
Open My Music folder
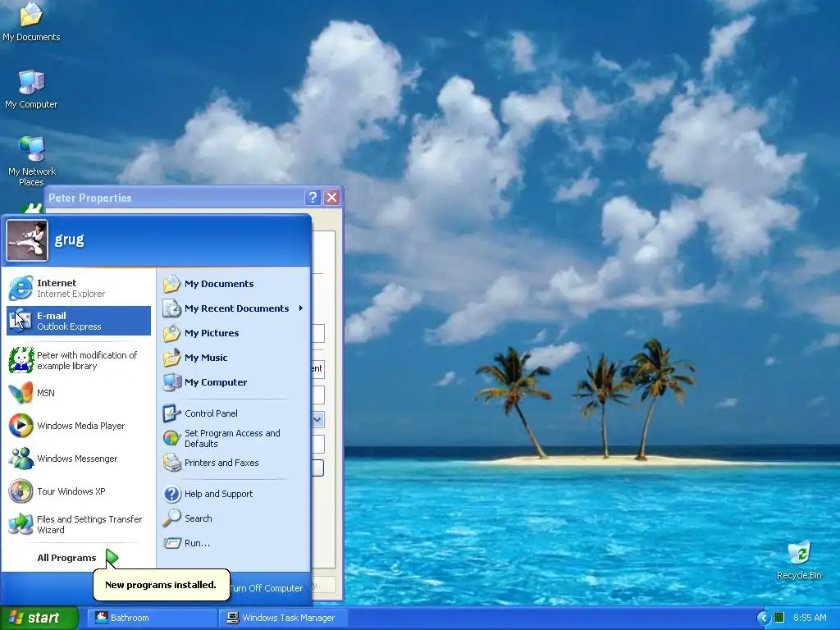pos(234,358)
